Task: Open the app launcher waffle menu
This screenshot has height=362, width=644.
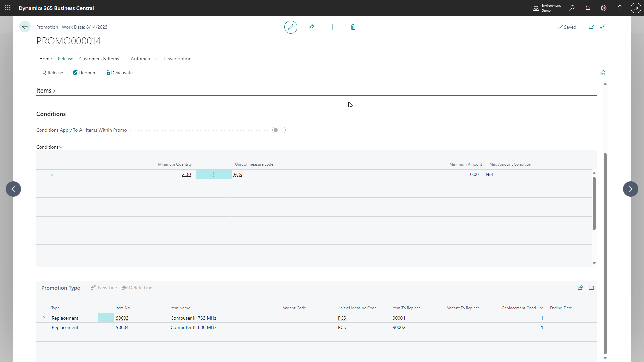Action: pos(8,8)
